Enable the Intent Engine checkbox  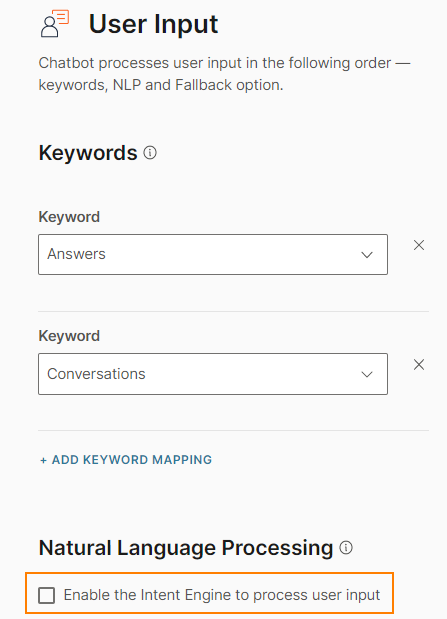point(47,595)
